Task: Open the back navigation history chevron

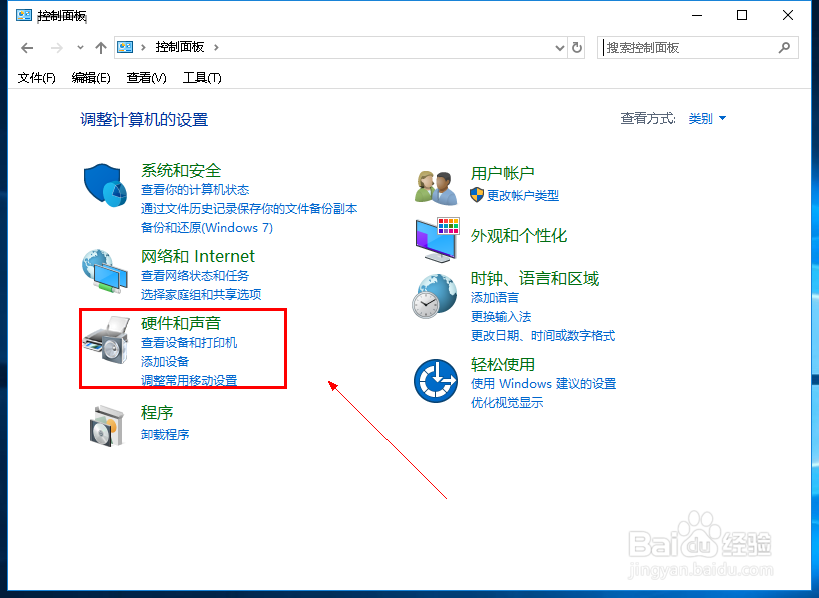Action: pos(80,47)
